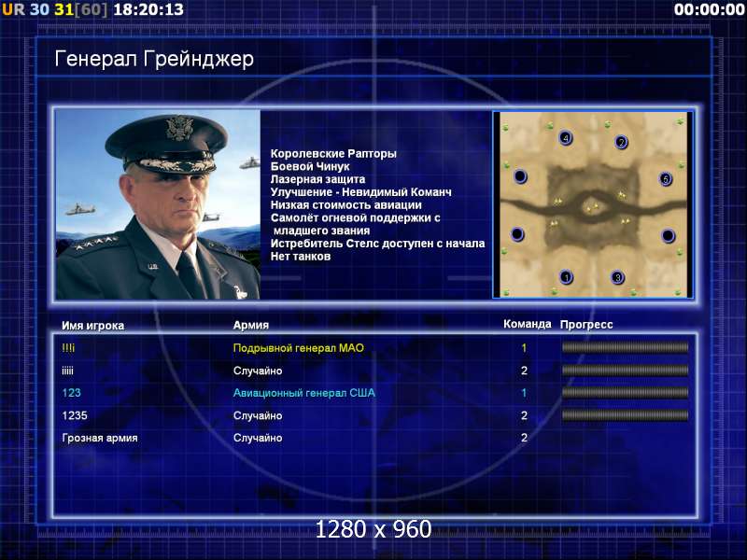
Task: Click start position marker 3 on map
Action: click(617, 277)
